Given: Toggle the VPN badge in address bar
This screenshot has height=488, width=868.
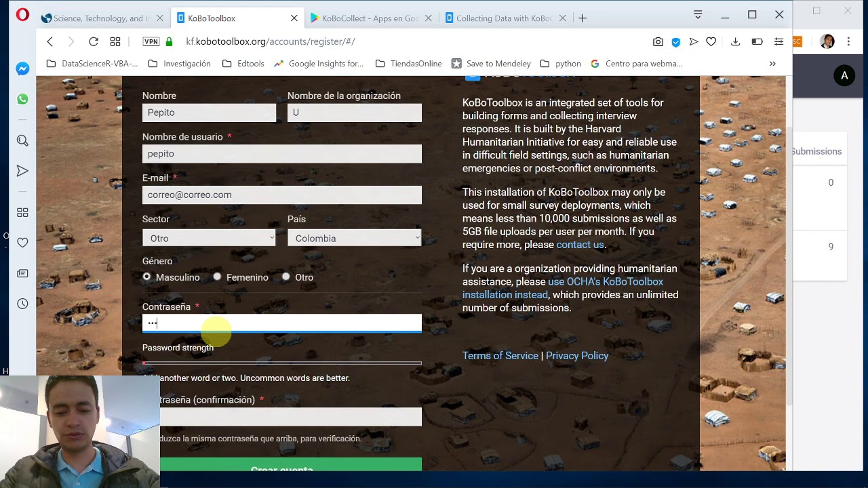Looking at the screenshot, I should 151,41.
